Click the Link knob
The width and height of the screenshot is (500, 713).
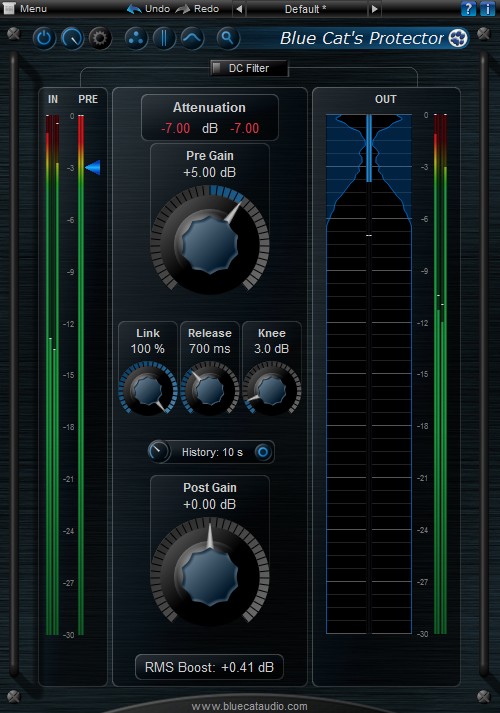[147, 390]
